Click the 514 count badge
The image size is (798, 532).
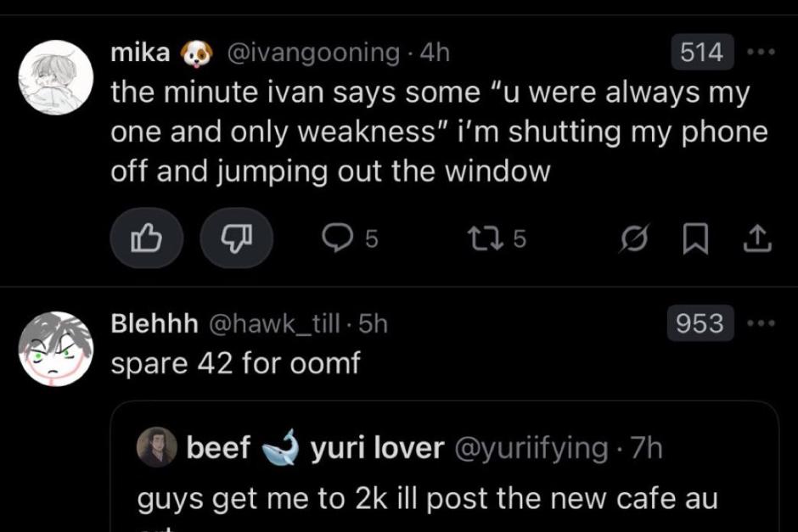[x=701, y=53]
